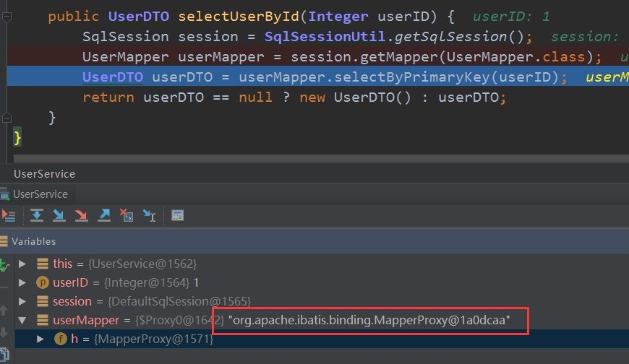Select 'h = {MapperProxy@1571}' row
629x364 pixels.
[x=322, y=339]
